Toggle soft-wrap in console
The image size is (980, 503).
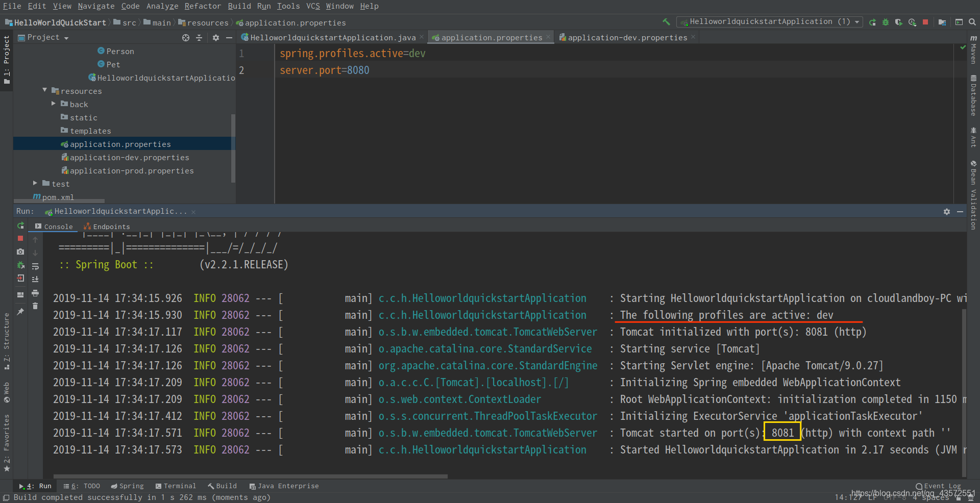35,266
